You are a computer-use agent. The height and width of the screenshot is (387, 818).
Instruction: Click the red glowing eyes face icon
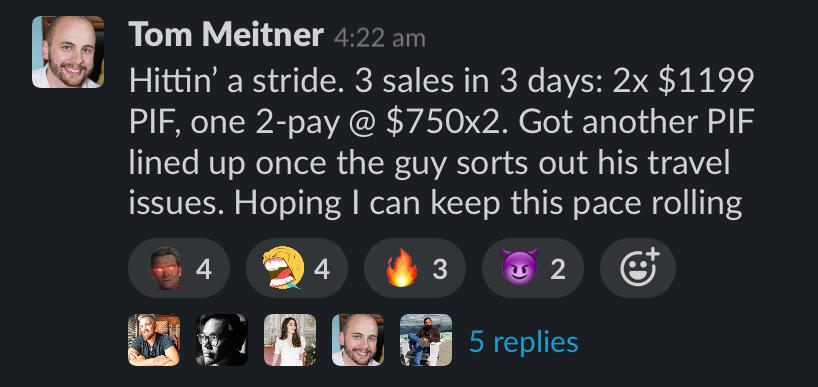[166, 268]
